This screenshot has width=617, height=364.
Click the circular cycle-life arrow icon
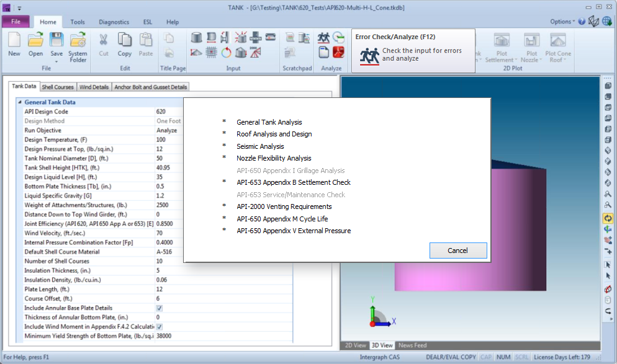(227, 52)
